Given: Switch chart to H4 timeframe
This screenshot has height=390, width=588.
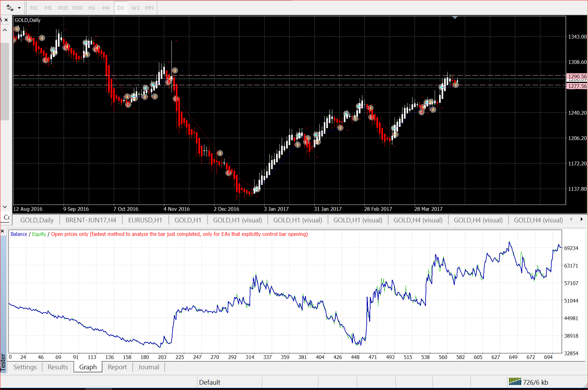Looking at the screenshot, I should click(x=106, y=8).
